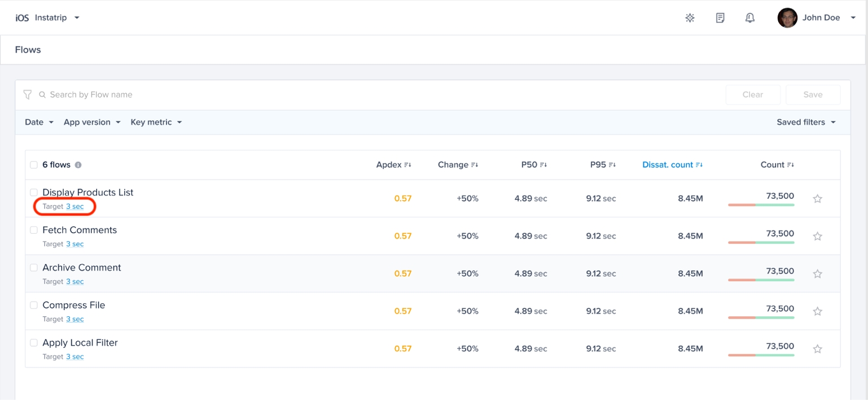
Task: Sort by P95 column icon
Action: (x=612, y=165)
